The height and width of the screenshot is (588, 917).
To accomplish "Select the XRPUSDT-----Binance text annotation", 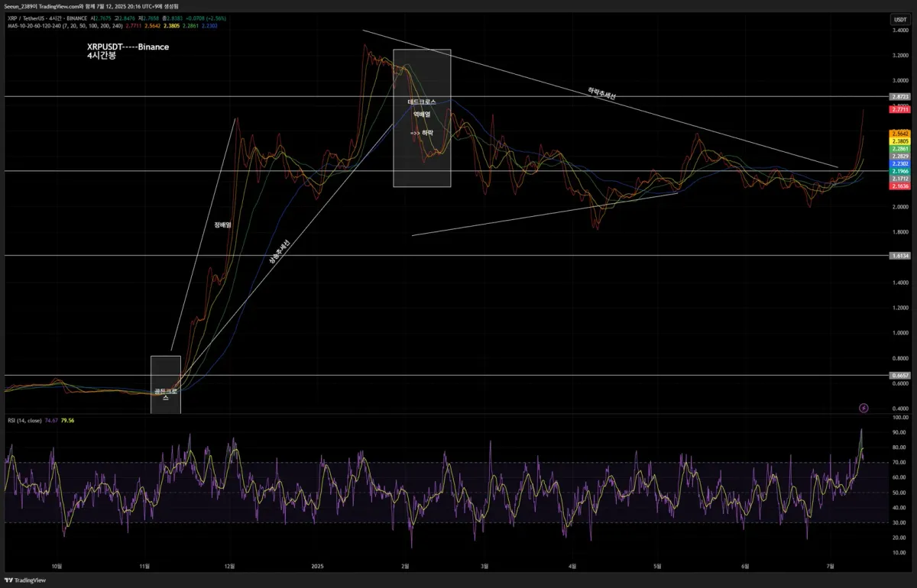I will click(128, 47).
